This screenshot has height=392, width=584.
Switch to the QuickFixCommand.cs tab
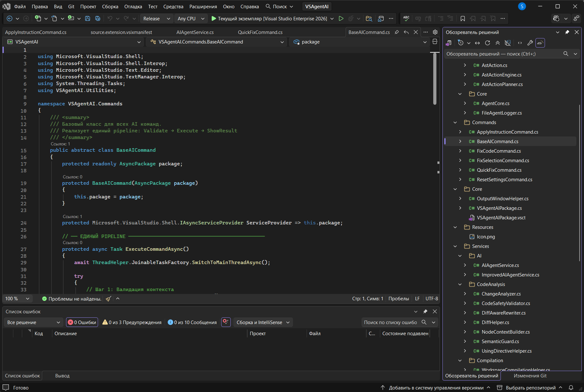pyautogui.click(x=260, y=32)
